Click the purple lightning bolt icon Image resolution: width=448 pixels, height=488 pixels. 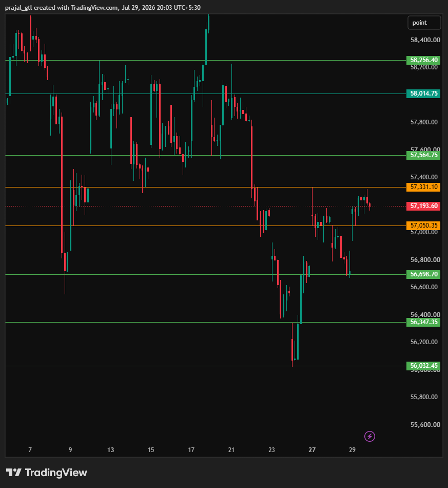[369, 436]
